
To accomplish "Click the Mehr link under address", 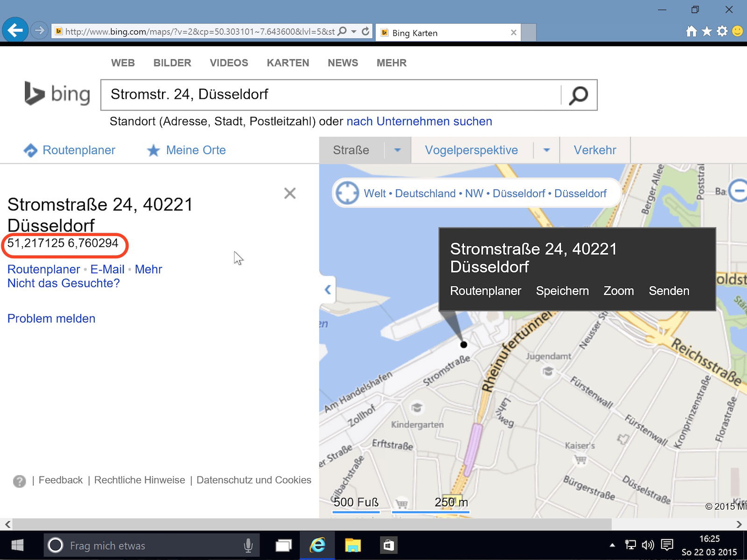I will pos(148,269).
